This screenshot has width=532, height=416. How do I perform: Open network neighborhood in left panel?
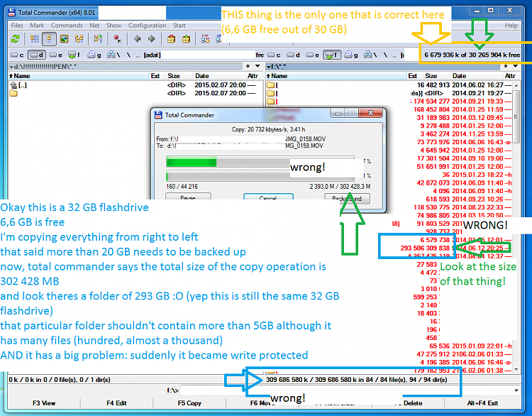pos(113,55)
